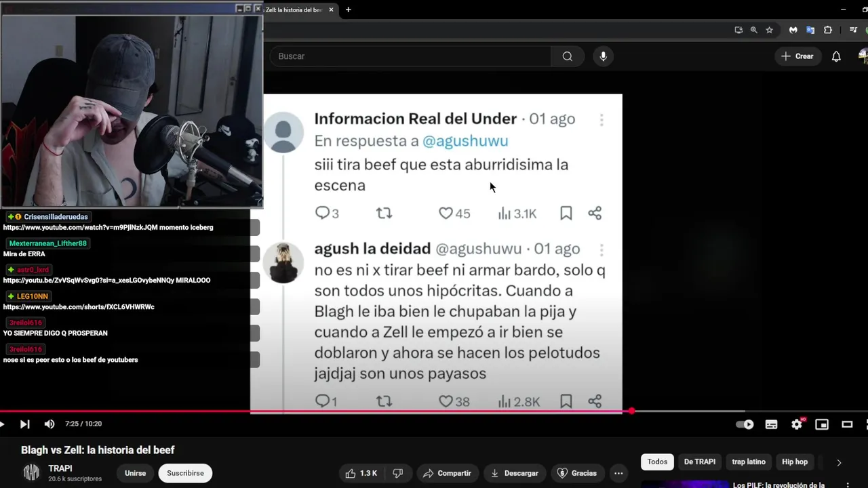Click the 20.6 k suscriptores text
868x488 pixels.
[x=75, y=479]
